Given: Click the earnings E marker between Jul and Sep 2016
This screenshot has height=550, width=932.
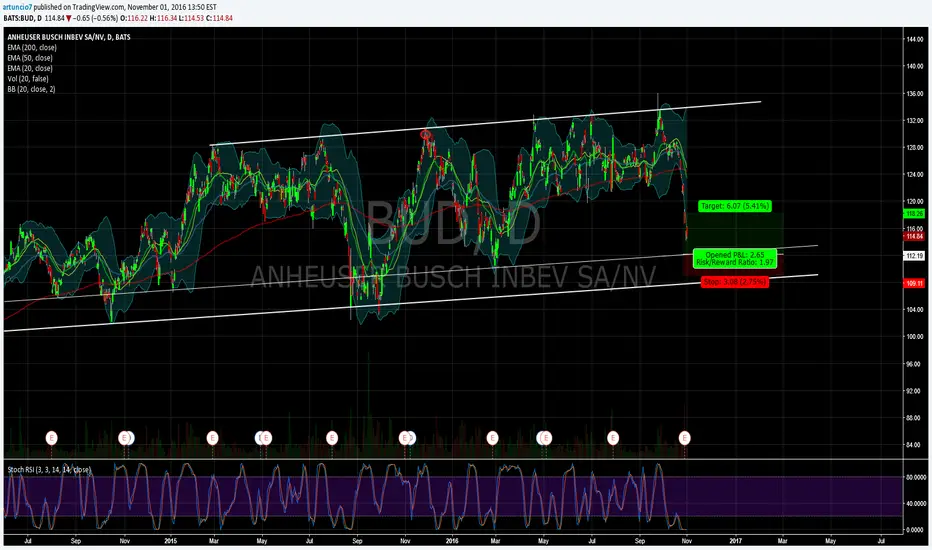Looking at the screenshot, I should [x=613, y=438].
